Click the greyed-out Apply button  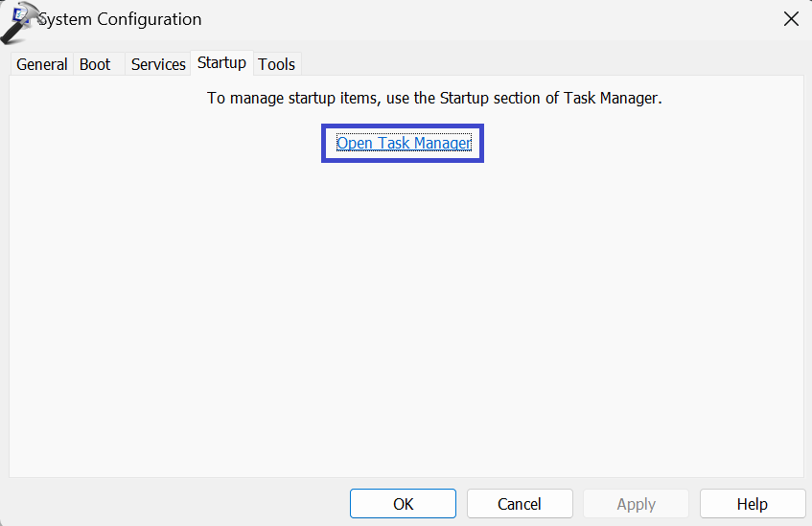(x=636, y=504)
